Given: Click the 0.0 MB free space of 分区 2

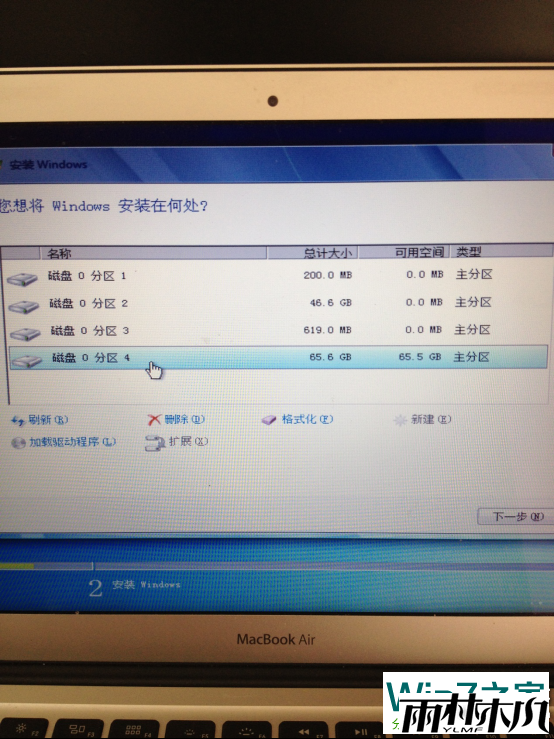Looking at the screenshot, I should [424, 302].
